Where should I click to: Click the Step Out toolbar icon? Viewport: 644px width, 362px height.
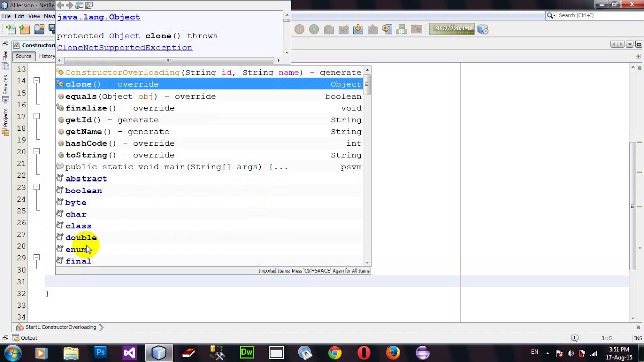(x=372, y=29)
